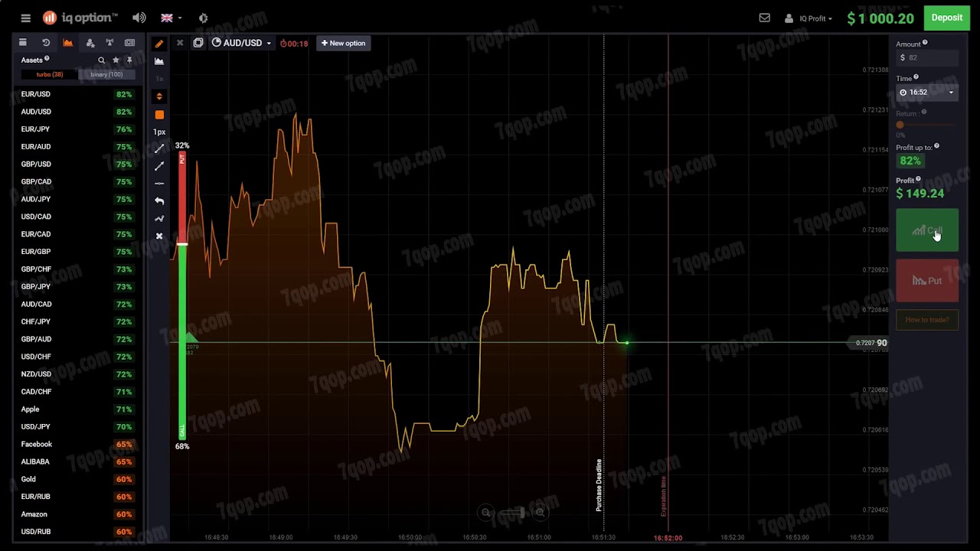Click the New option button

[343, 43]
